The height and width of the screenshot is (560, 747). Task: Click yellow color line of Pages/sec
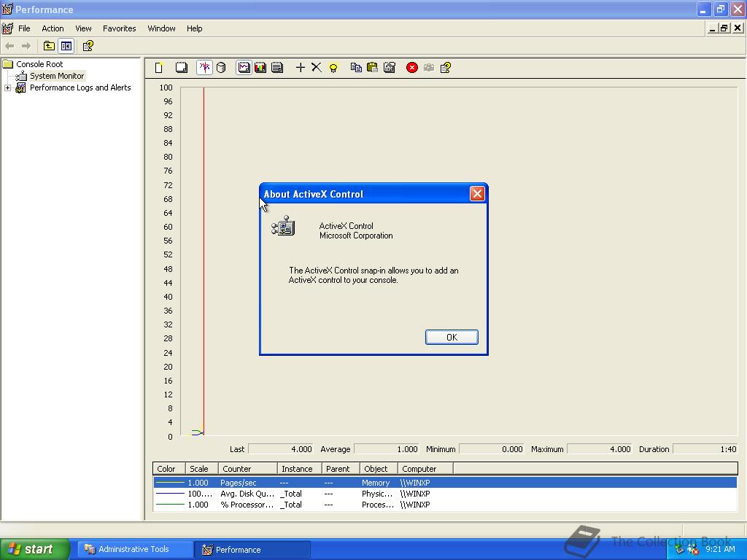pyautogui.click(x=170, y=483)
